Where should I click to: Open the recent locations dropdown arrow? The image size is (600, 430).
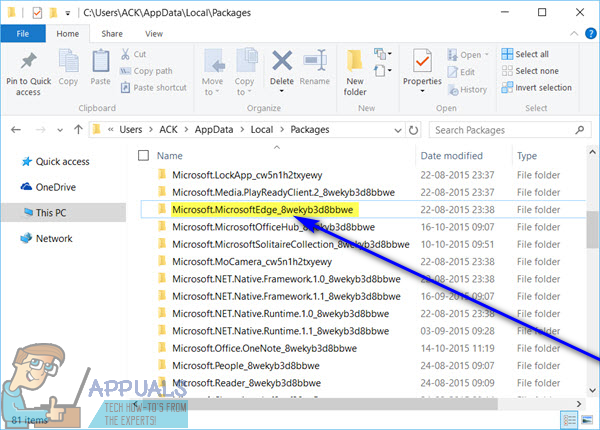tap(60, 130)
